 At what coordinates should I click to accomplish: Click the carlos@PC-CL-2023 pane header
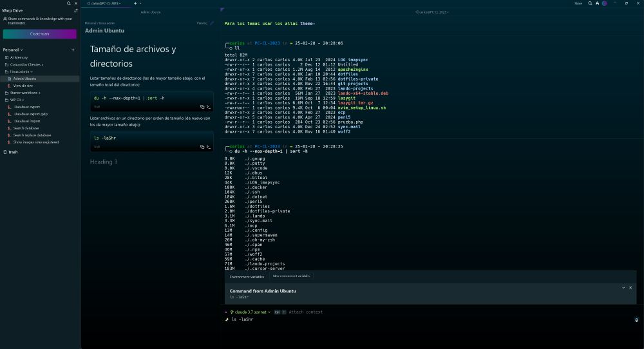coord(431,12)
